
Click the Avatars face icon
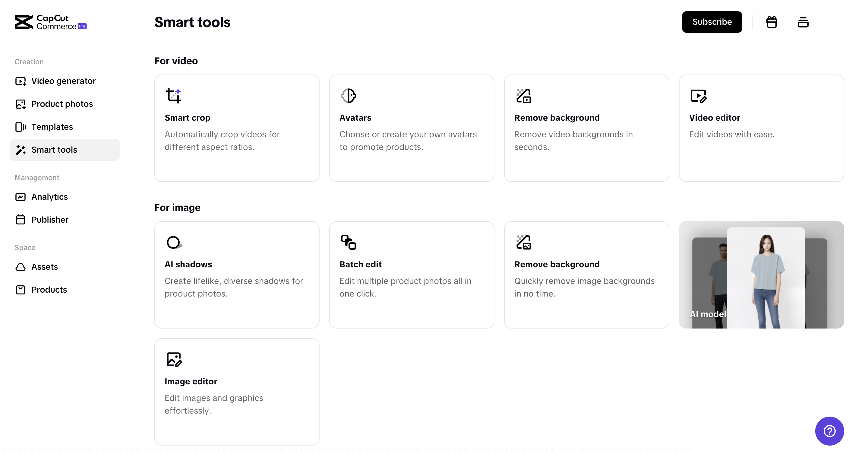pos(349,96)
